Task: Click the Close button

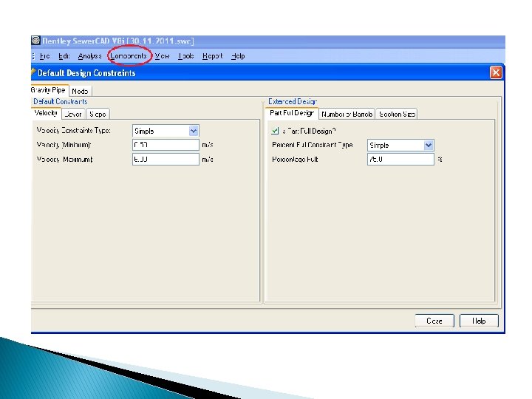Action: (x=434, y=321)
